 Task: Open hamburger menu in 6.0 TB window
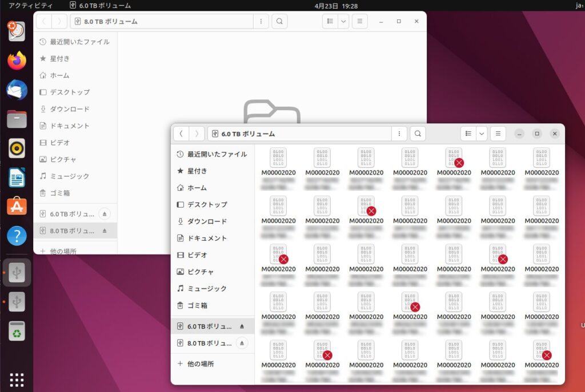tap(498, 134)
